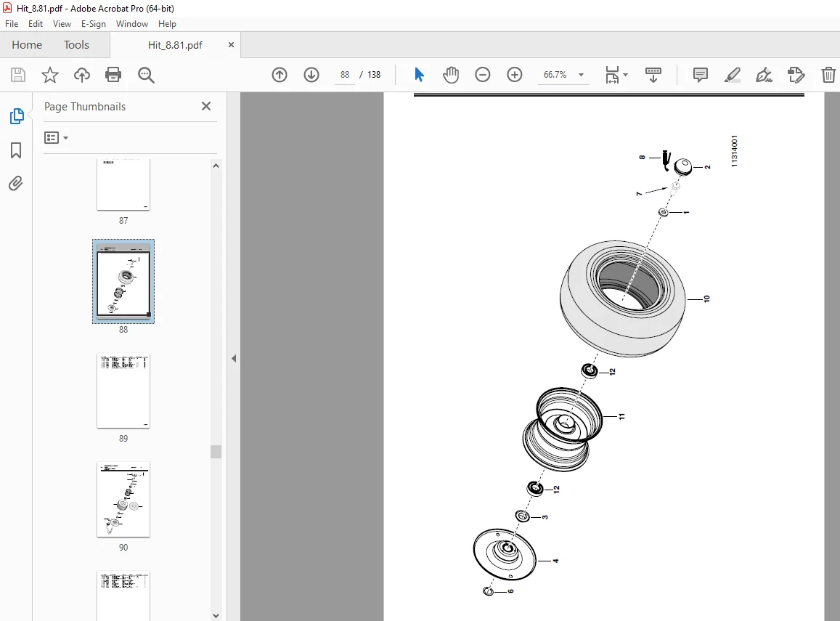Image resolution: width=840 pixels, height=621 pixels.
Task: Click the Stamp tool icon
Action: click(x=796, y=75)
